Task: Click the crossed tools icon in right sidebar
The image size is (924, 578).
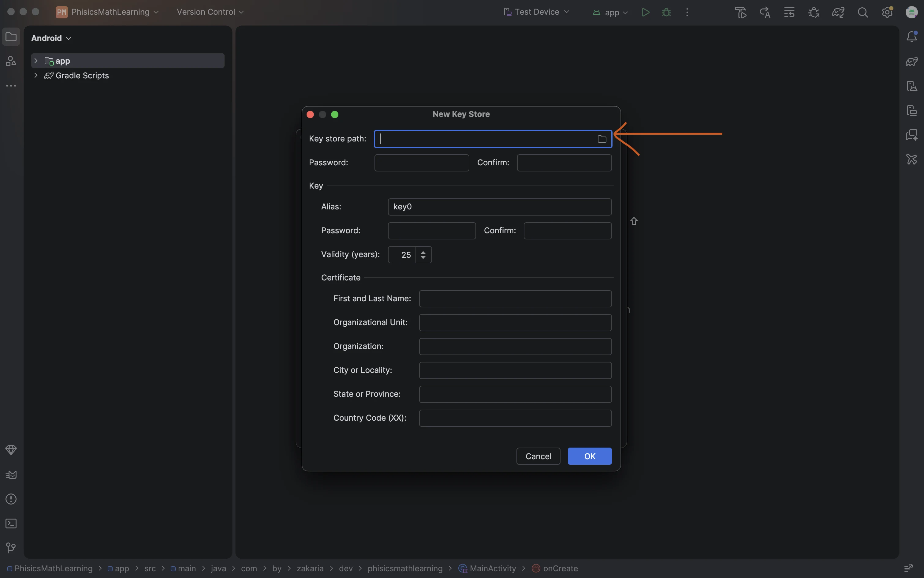Action: 912,159
